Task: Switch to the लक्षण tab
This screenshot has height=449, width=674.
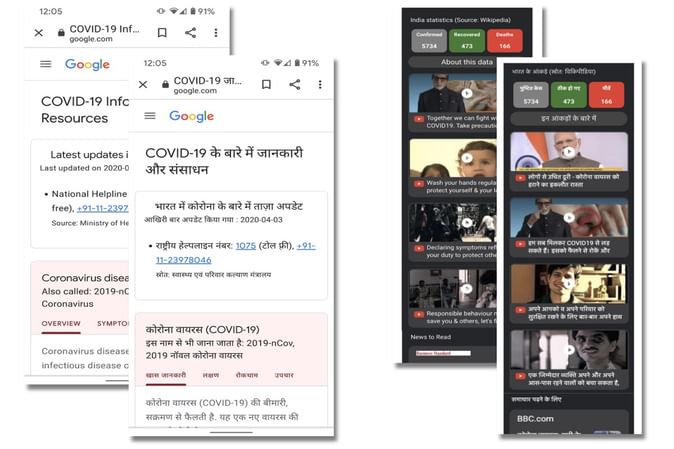Action: 210,375
